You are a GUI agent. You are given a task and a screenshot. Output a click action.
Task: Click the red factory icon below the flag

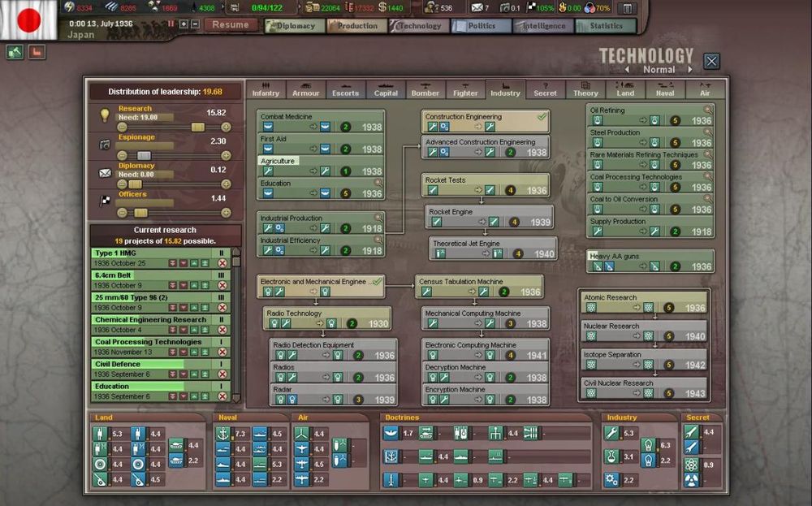(37, 52)
